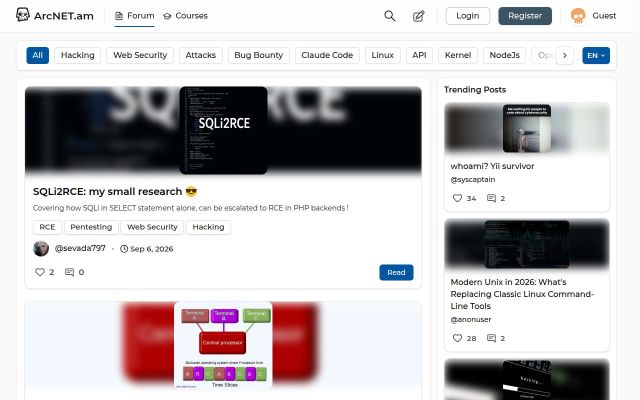Click the heart icon on whoami post
The height and width of the screenshot is (400, 640).
tap(457, 198)
